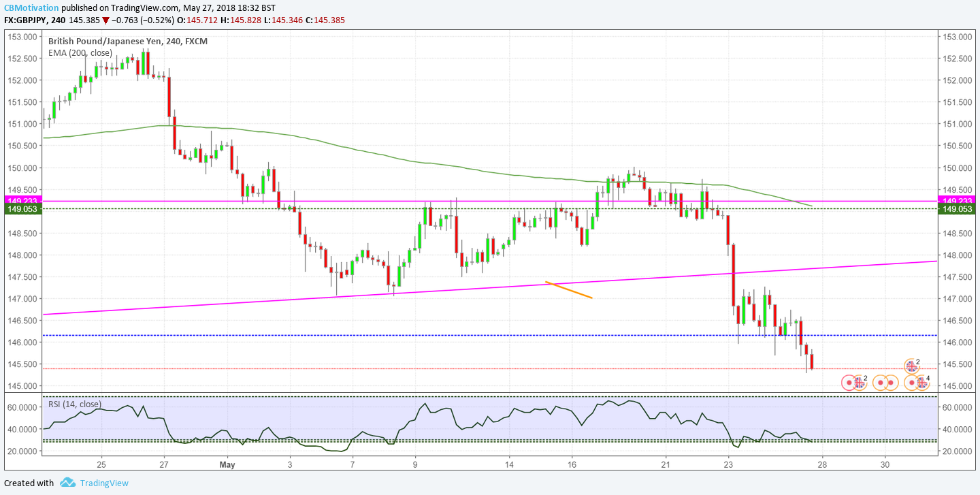Click the 20.0000 RSI label on the left axis
The height and width of the screenshot is (495, 980).
coord(23,451)
